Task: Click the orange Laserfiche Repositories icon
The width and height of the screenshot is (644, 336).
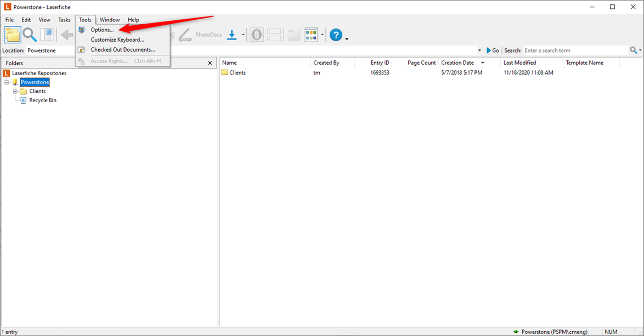Action: pyautogui.click(x=6, y=73)
